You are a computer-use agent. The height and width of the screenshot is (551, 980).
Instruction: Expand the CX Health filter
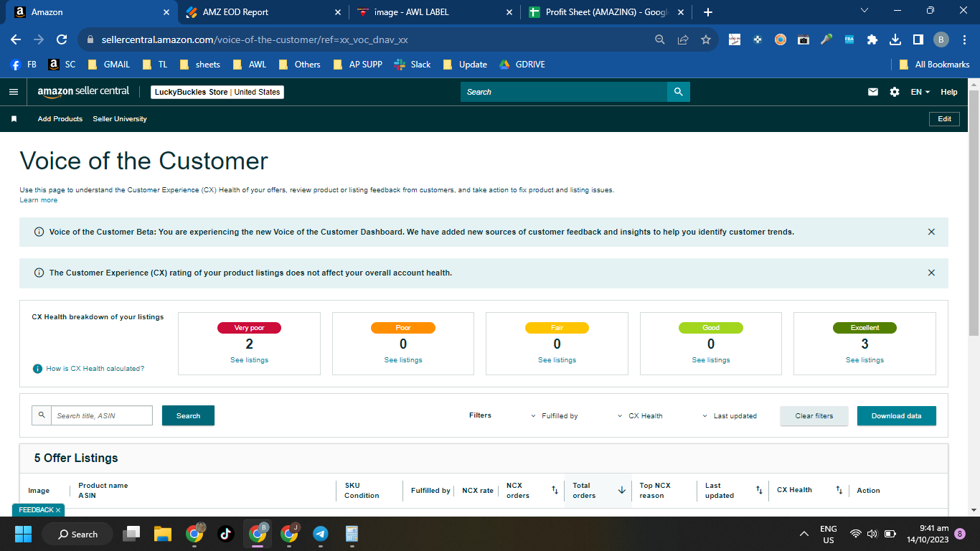coord(640,416)
